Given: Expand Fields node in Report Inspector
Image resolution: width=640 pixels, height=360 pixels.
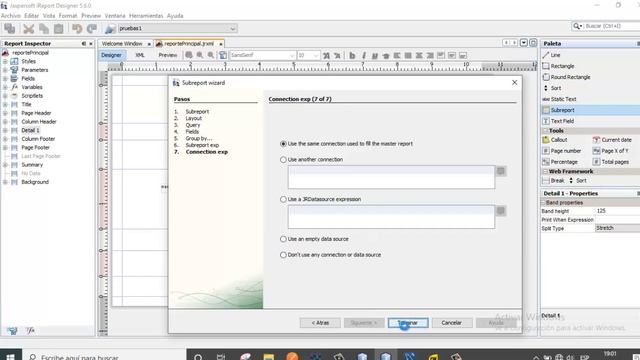Looking at the screenshot, I should [x=5, y=78].
